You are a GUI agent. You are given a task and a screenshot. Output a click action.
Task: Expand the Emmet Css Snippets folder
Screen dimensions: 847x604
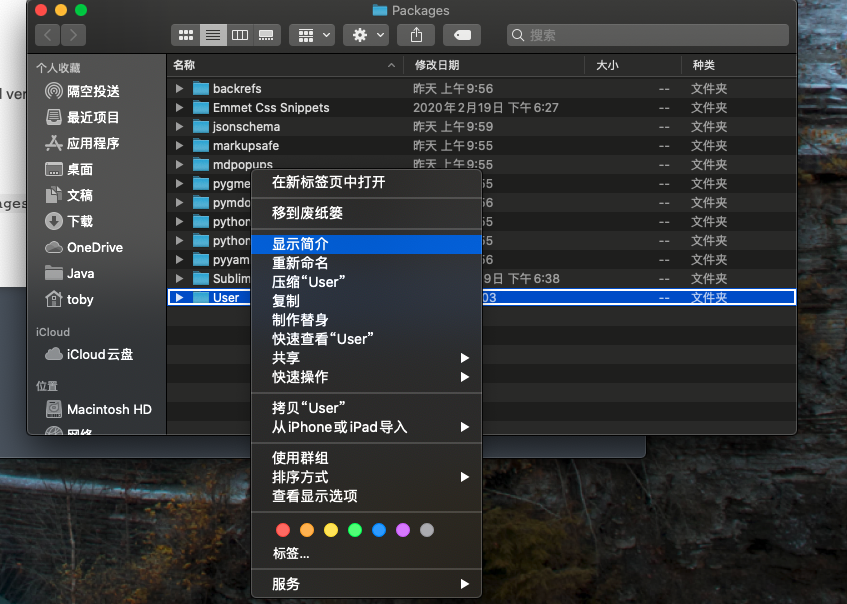[179, 108]
